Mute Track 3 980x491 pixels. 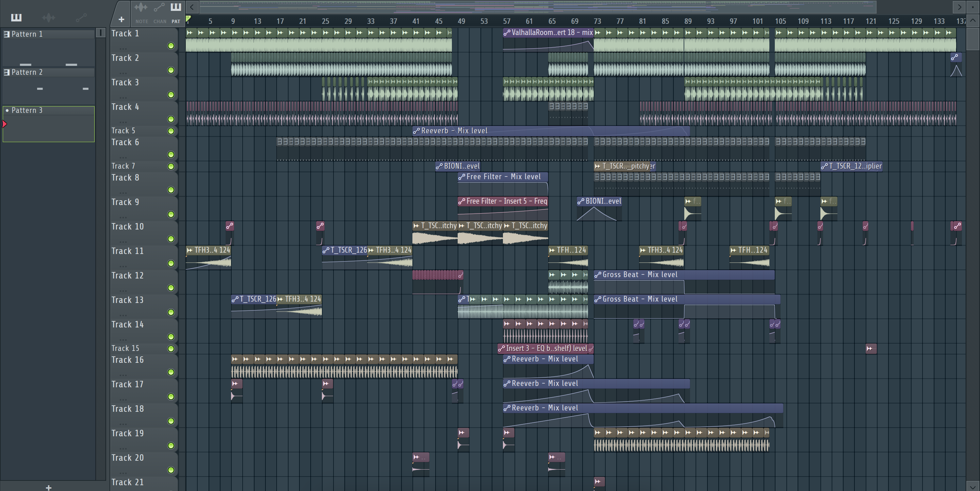(171, 95)
